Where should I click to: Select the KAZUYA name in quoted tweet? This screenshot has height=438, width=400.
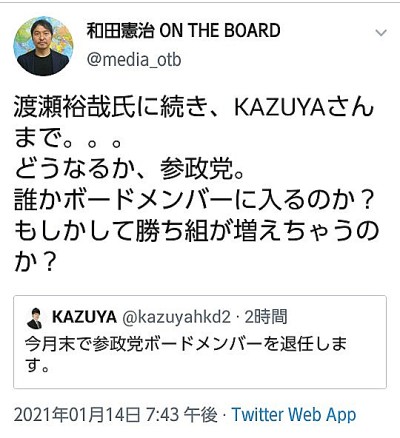(x=84, y=317)
